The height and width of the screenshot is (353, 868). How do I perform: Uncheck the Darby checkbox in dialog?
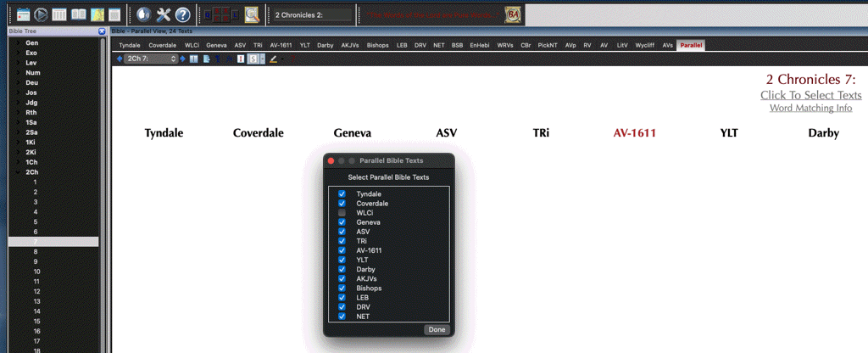pyautogui.click(x=342, y=269)
